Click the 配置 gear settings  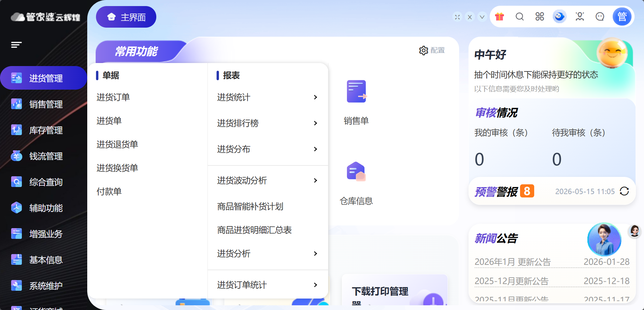pos(432,50)
